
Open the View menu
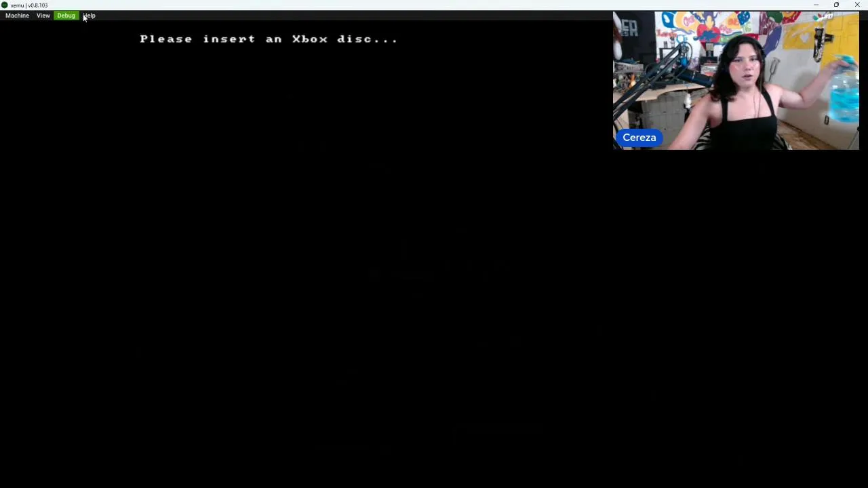pos(43,16)
